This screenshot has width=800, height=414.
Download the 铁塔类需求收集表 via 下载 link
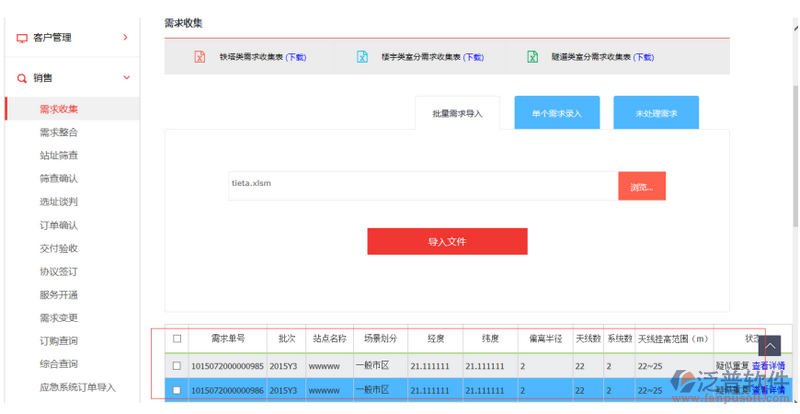pos(296,58)
